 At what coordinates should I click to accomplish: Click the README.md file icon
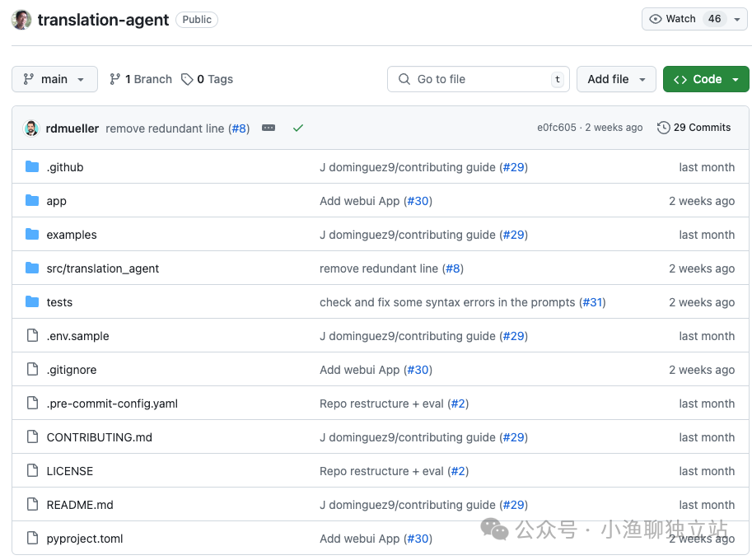(33, 504)
